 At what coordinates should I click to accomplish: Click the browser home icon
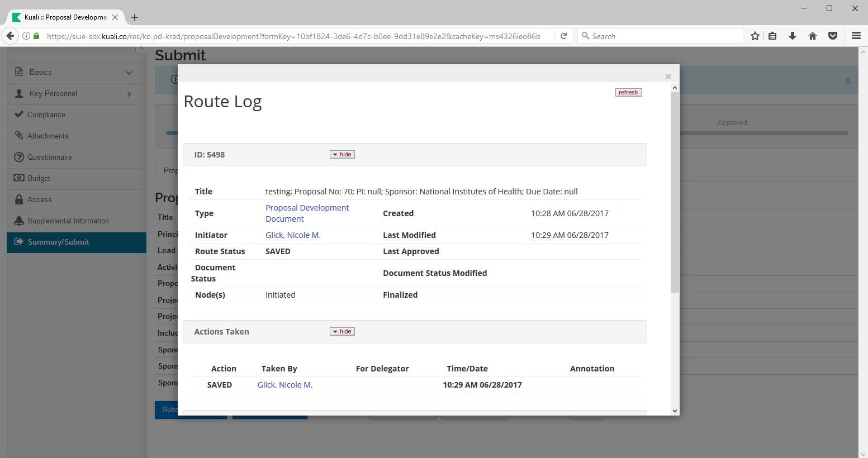click(813, 36)
